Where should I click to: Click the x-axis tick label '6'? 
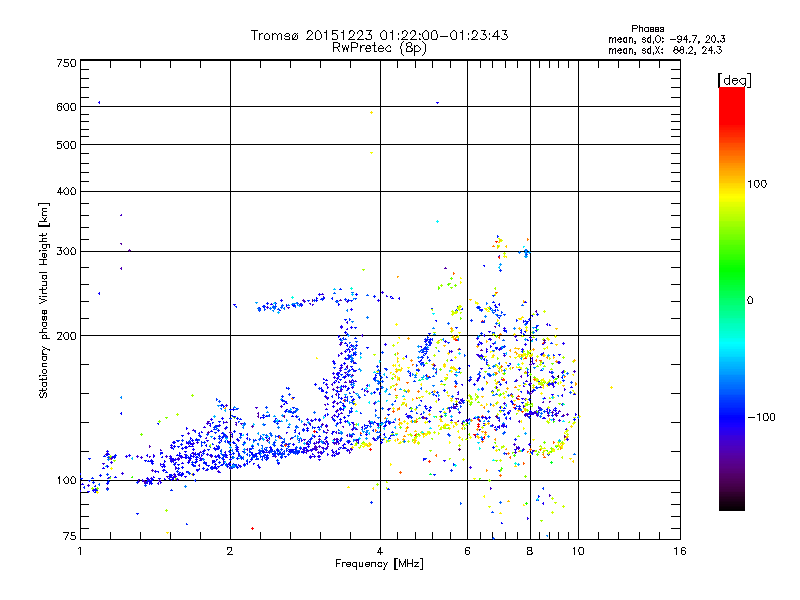click(x=467, y=551)
